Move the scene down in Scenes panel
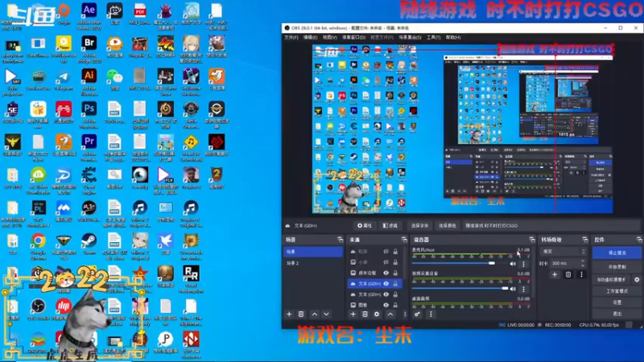This screenshot has height=362, width=644. tap(327, 315)
